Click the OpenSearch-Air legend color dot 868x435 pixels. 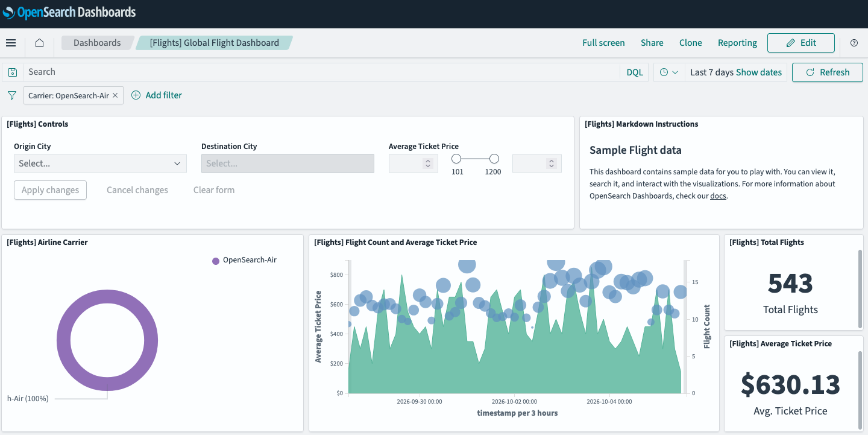click(x=216, y=261)
